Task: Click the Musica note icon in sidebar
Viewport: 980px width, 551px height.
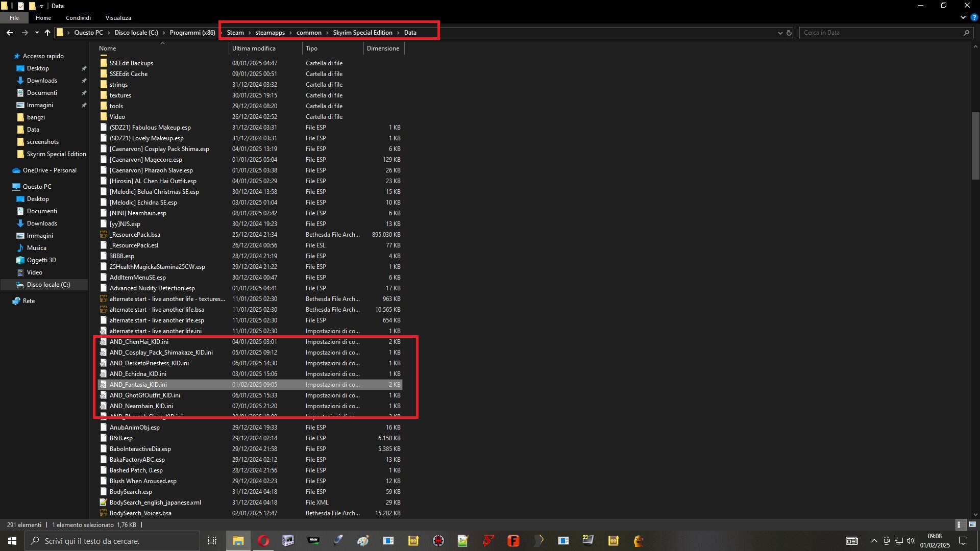Action: [x=20, y=248]
